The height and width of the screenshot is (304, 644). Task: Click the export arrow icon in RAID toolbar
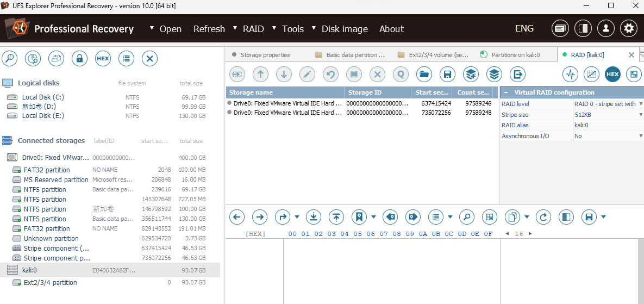click(x=518, y=74)
